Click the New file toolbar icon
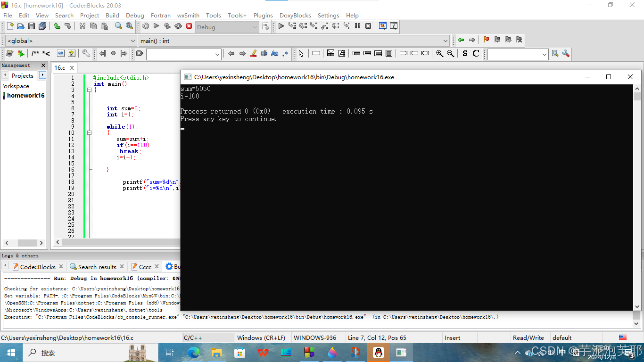Image resolution: width=644 pixels, height=362 pixels. point(9,26)
